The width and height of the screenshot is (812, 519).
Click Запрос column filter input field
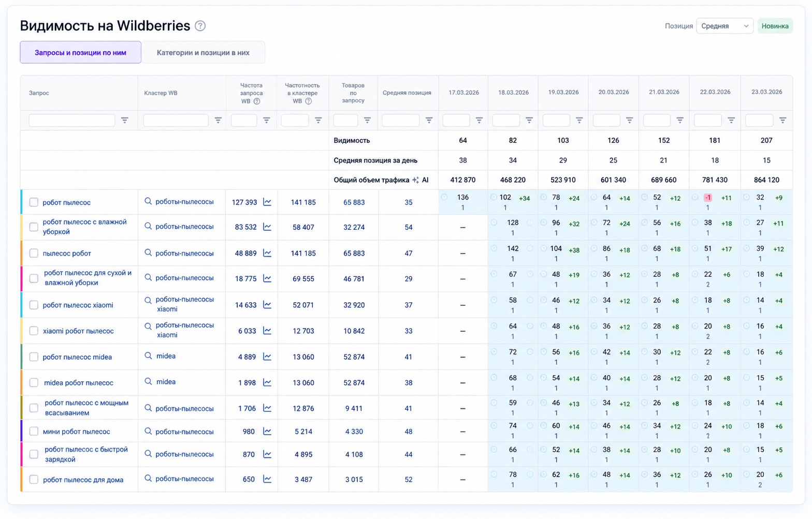point(72,120)
